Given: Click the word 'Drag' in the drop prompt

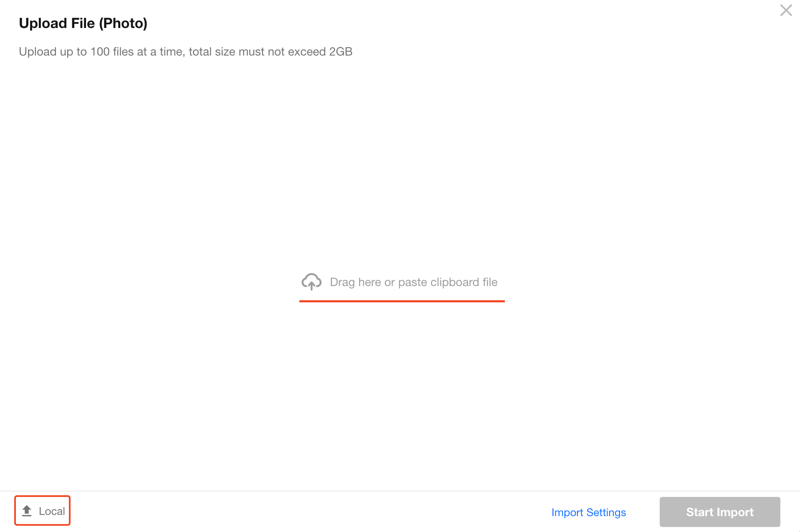Looking at the screenshot, I should tap(342, 282).
